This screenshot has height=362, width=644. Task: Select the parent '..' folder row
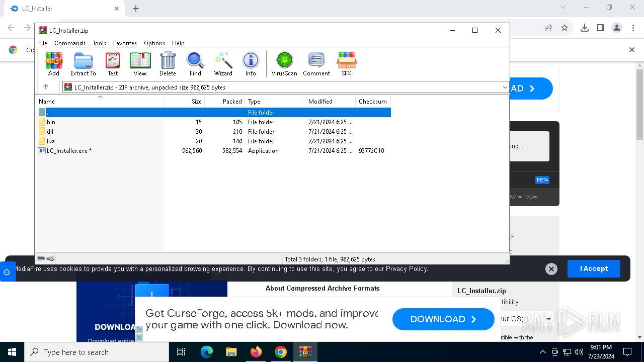(x=213, y=113)
